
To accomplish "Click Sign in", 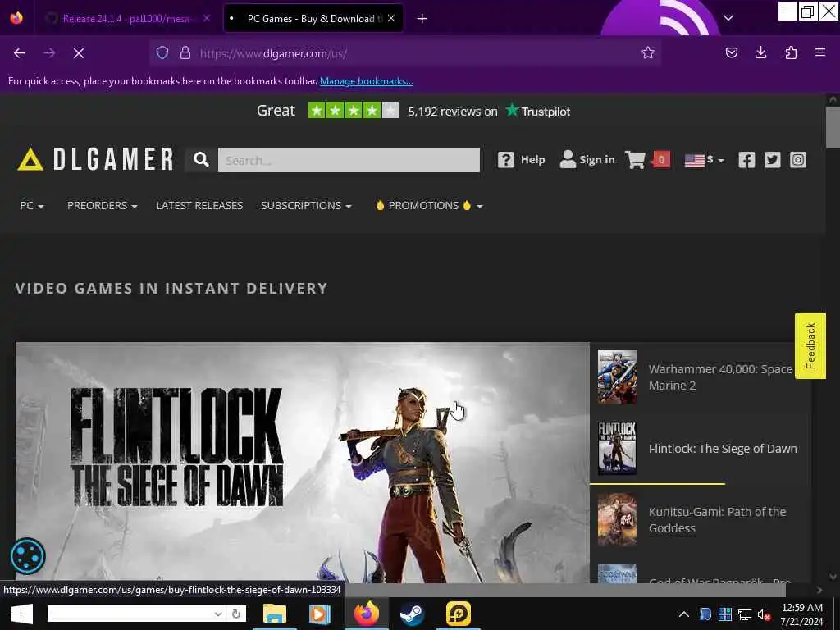I will pos(587,160).
